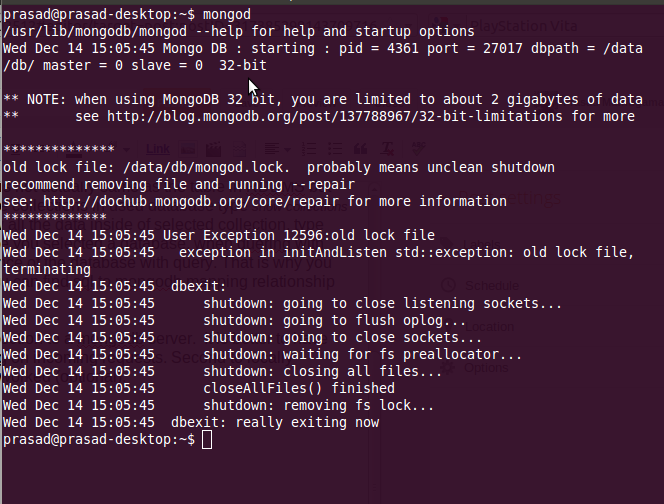This screenshot has width=664, height=504.
Task: Click the blog.mongodb.org 32-bit-limitations URL
Action: coord(335,116)
